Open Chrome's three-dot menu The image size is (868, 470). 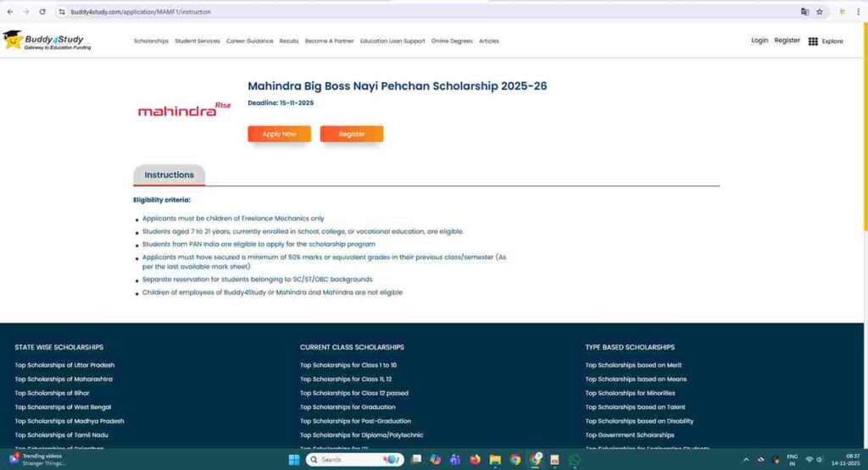pyautogui.click(x=858, y=12)
